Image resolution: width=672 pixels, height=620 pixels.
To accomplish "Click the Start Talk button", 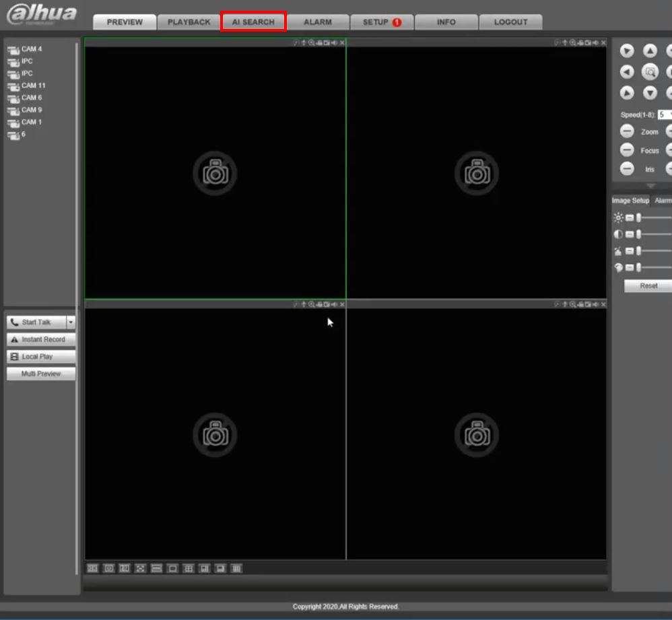I will 36,322.
